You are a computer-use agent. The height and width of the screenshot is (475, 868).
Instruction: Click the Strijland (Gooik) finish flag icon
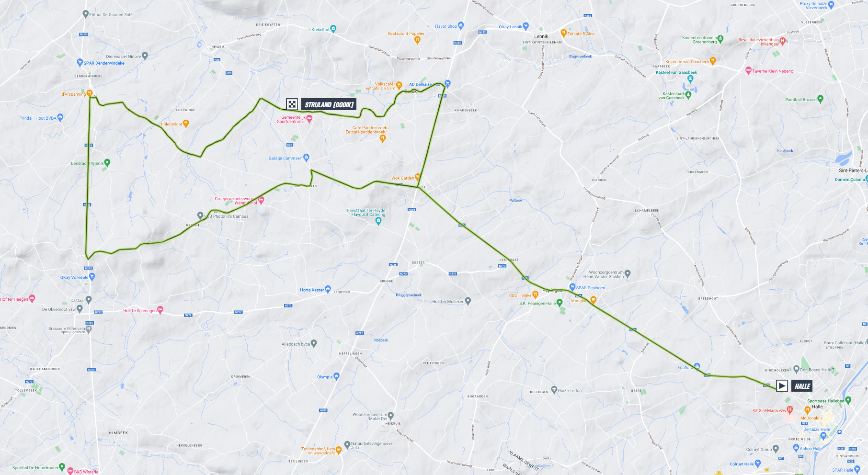pos(292,104)
